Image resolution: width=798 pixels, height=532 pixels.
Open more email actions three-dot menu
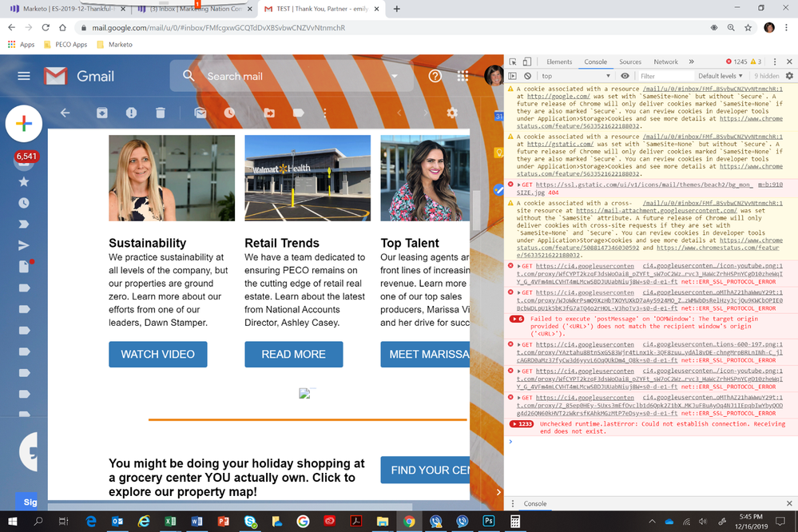point(324,113)
